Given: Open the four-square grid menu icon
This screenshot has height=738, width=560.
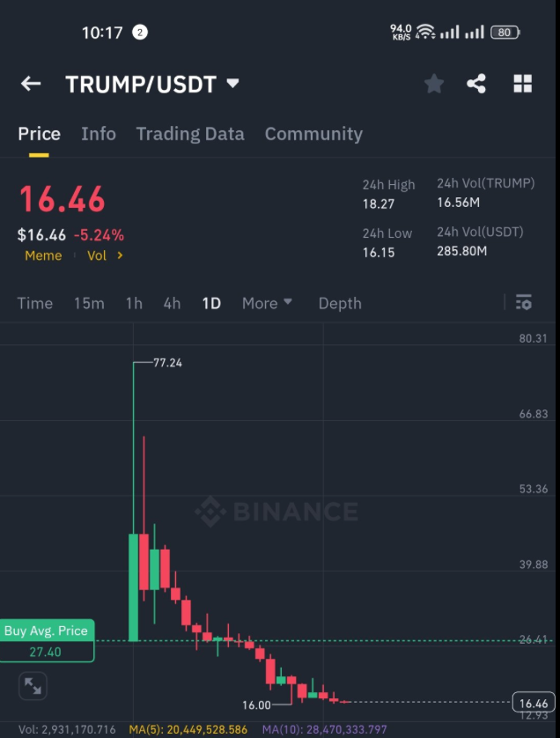Looking at the screenshot, I should 522,84.
